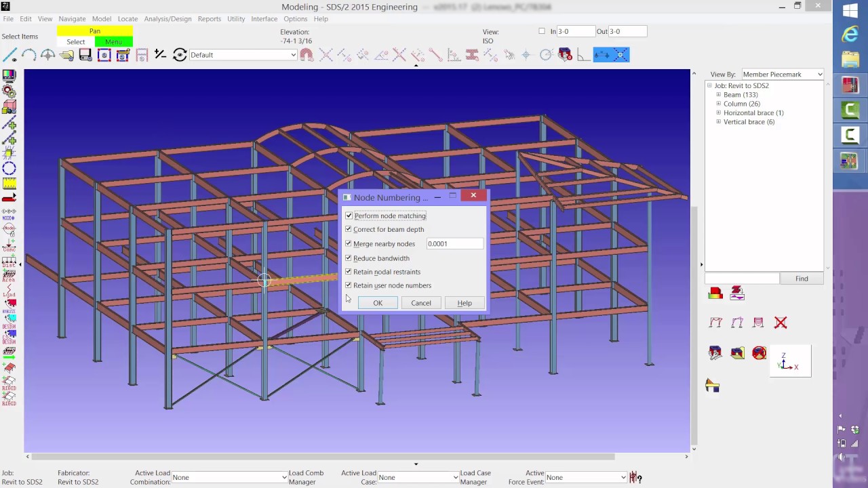Click the crosshair target toolbar icon

coord(47,55)
